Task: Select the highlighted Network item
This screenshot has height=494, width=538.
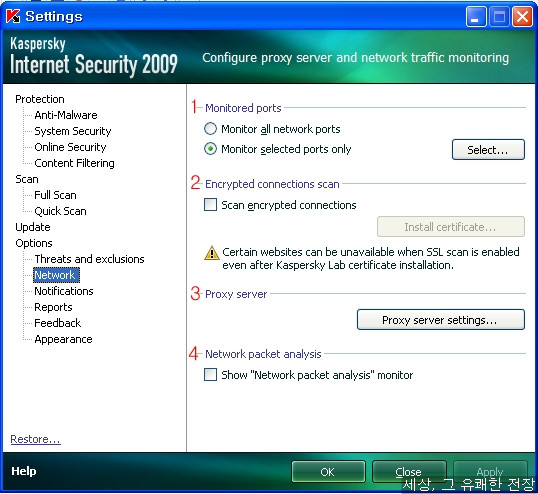Action: 56,275
